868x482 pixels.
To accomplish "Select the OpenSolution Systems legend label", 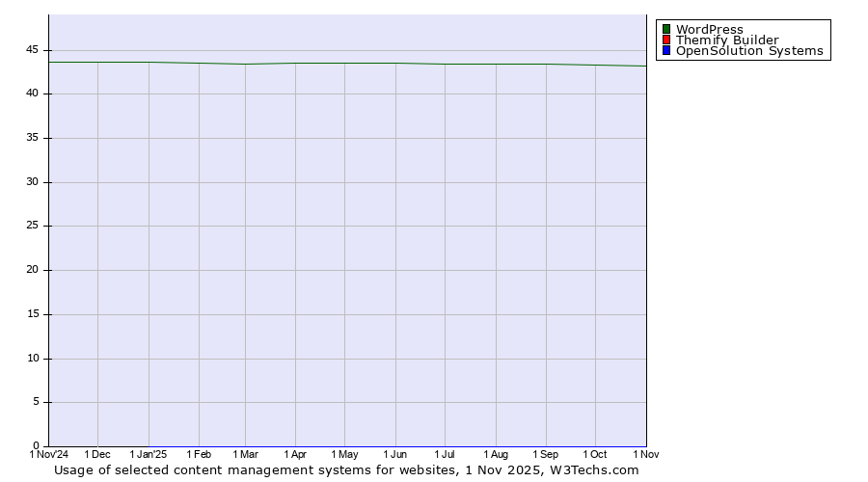I will click(749, 51).
